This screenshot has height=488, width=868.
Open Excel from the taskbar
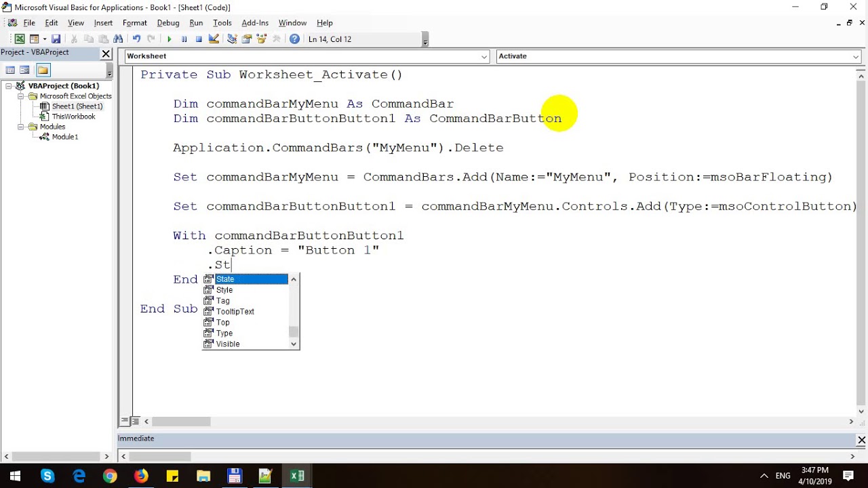coord(297,476)
